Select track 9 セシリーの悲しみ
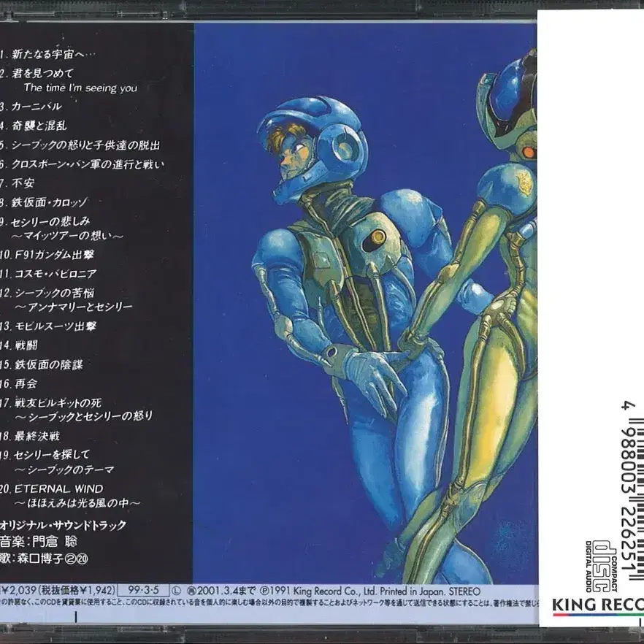This screenshot has height=644, width=644. click(45, 221)
